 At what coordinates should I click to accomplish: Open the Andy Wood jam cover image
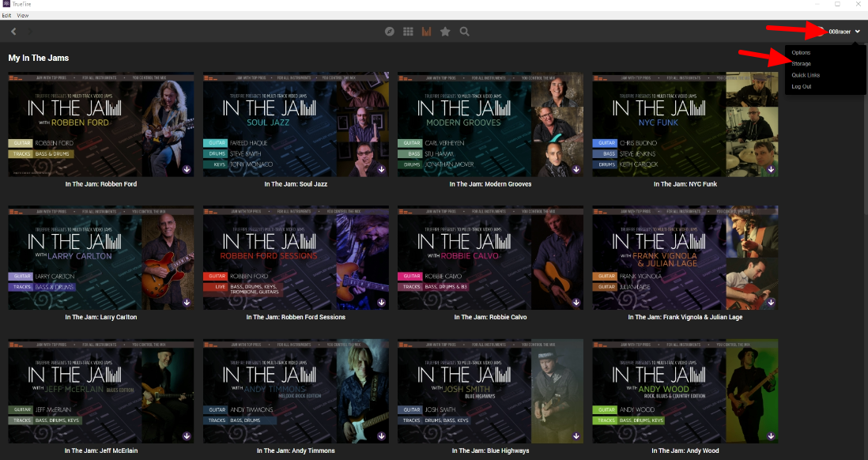coord(685,391)
